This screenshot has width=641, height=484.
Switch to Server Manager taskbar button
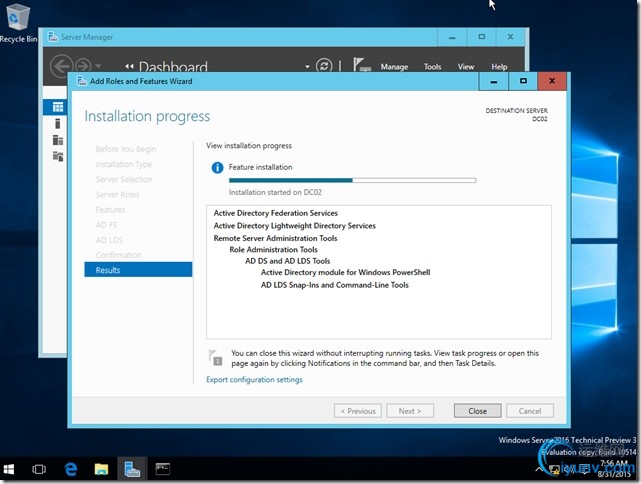point(132,469)
